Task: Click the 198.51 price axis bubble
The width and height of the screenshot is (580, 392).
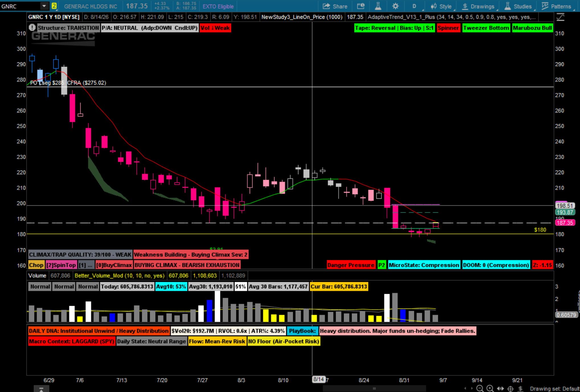Action: (x=565, y=206)
